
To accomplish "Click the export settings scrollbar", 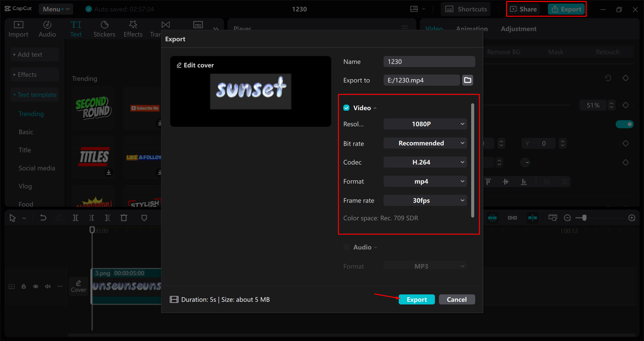I will click(472, 160).
